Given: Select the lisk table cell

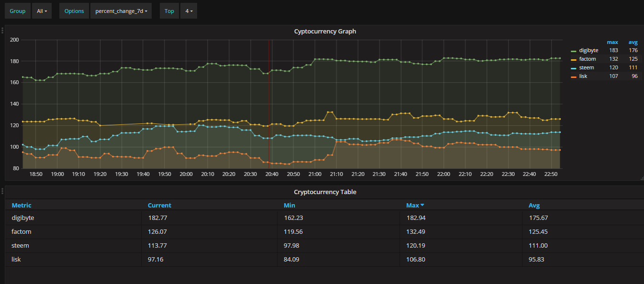Looking at the screenshot, I should (74, 259).
